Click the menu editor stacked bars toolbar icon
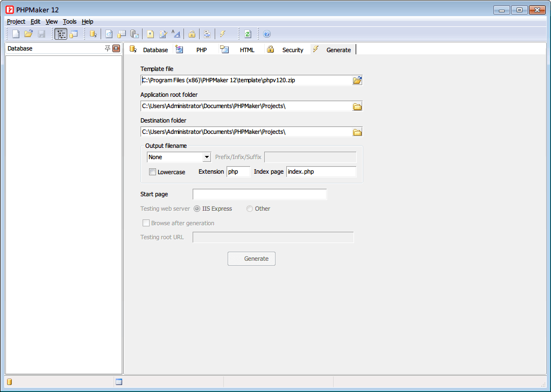Viewport: 551px width, 392px height. tap(207, 34)
